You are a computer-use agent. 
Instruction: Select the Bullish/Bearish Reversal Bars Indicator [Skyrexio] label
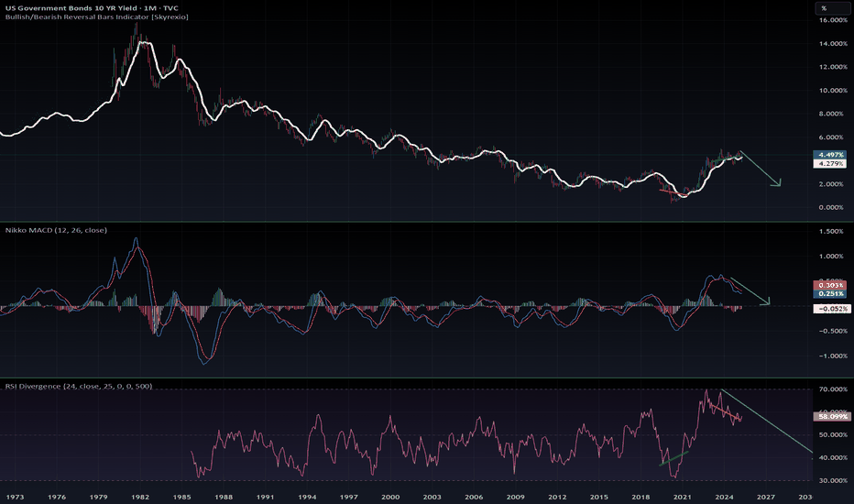coord(97,16)
